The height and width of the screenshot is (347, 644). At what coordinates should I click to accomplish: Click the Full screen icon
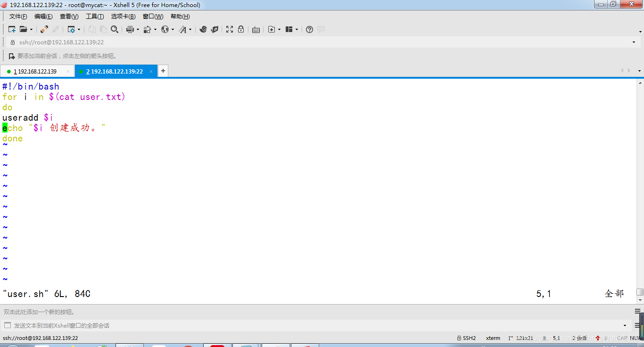coord(230,29)
